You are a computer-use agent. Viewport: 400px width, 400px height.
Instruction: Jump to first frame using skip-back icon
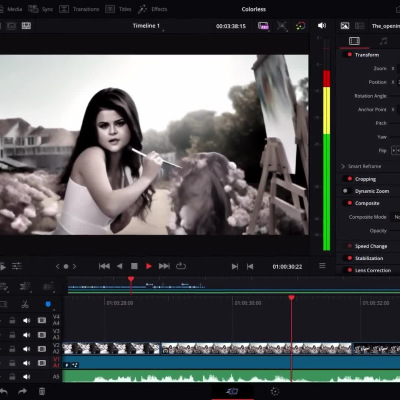click(104, 266)
